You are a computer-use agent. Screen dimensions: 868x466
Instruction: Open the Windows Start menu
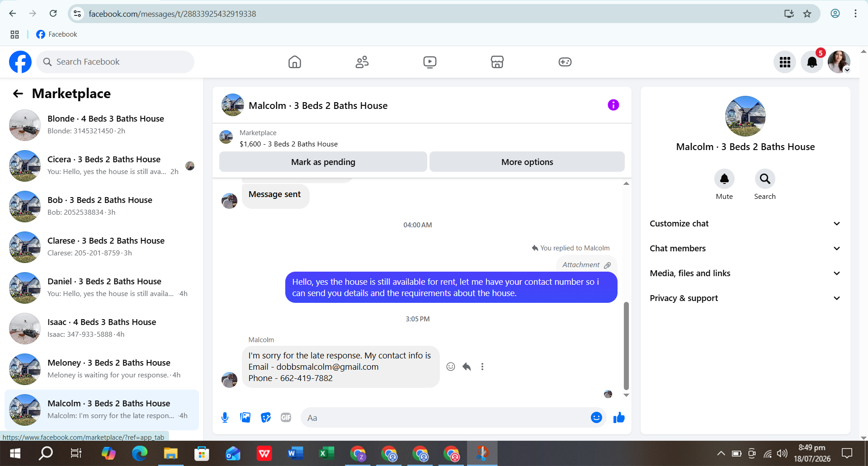15,453
